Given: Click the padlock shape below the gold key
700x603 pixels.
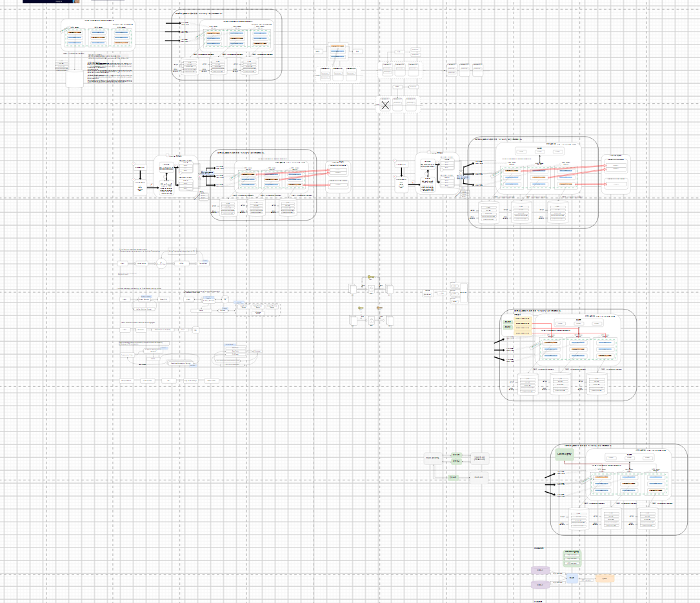Looking at the screenshot, I should [x=372, y=290].
